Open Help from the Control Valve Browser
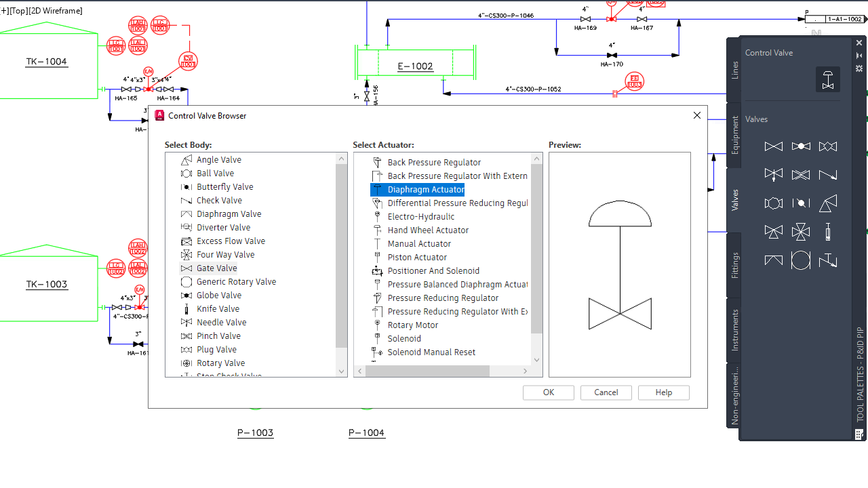Viewport: 868px width, 488px height. coord(663,392)
